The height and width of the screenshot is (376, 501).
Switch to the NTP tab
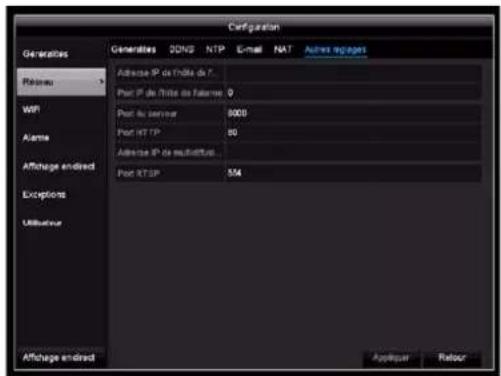coord(215,49)
